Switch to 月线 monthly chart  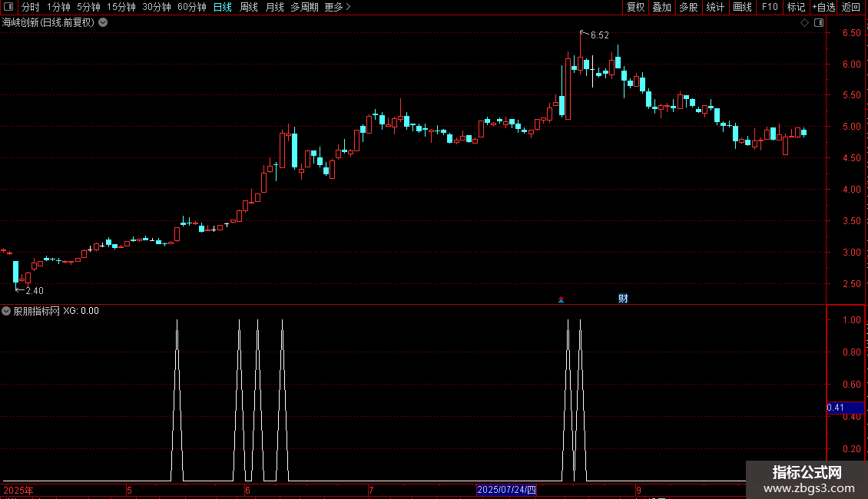[x=274, y=7]
